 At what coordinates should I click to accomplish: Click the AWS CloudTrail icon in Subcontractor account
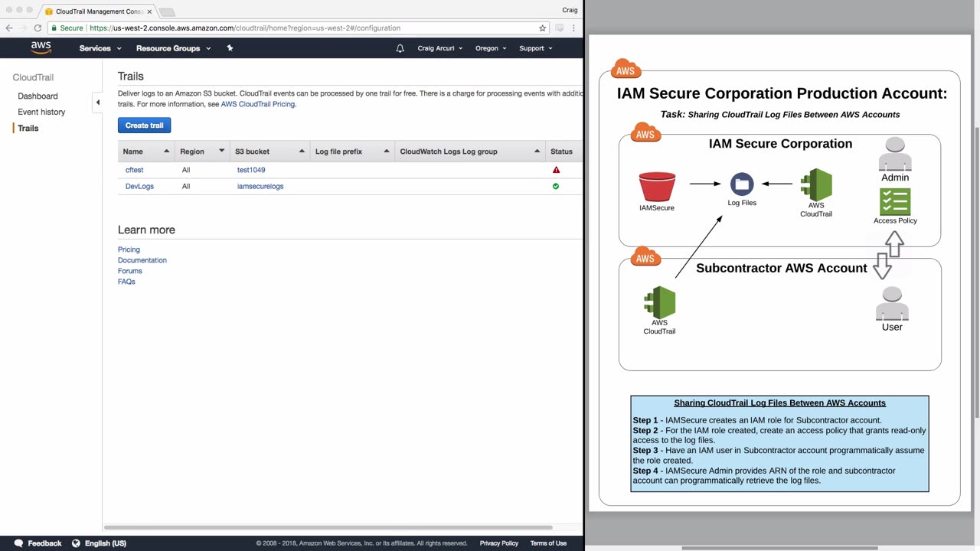[x=659, y=302]
